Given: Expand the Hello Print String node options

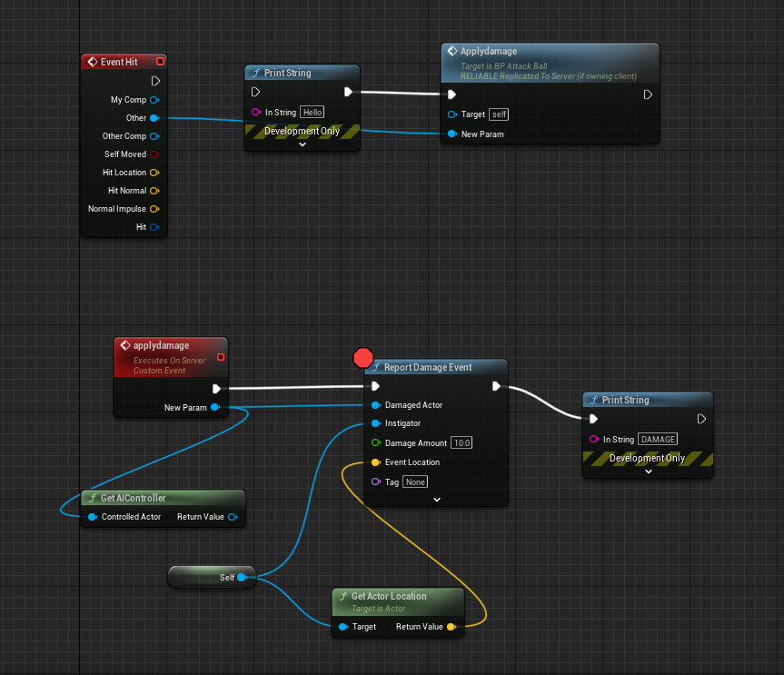Looking at the screenshot, I should pos(302,144).
